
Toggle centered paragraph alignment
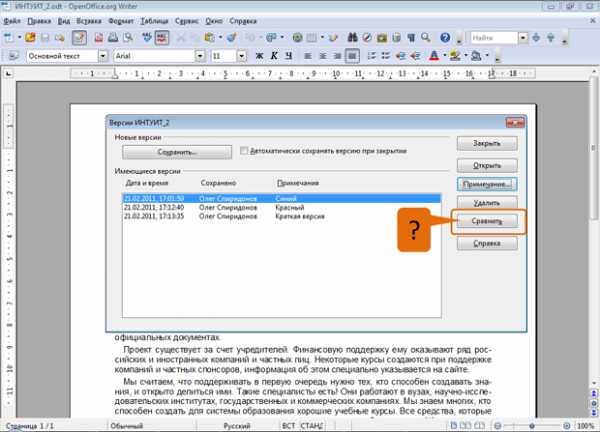(x=323, y=56)
